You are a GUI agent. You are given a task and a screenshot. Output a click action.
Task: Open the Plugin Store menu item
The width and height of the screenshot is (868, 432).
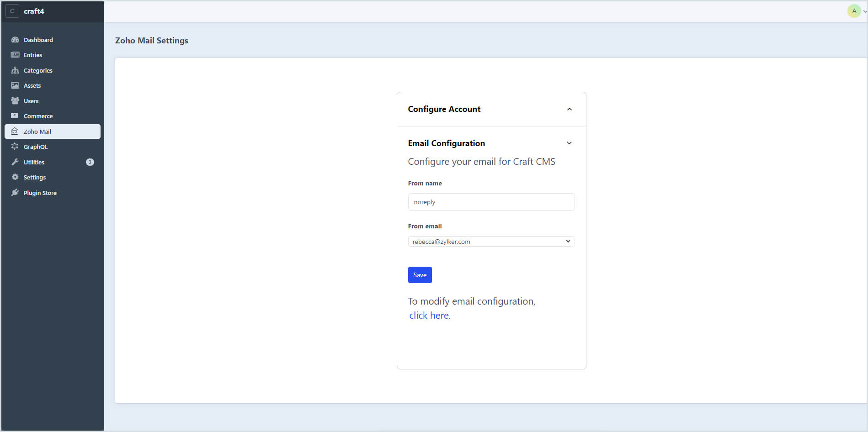[x=40, y=193]
